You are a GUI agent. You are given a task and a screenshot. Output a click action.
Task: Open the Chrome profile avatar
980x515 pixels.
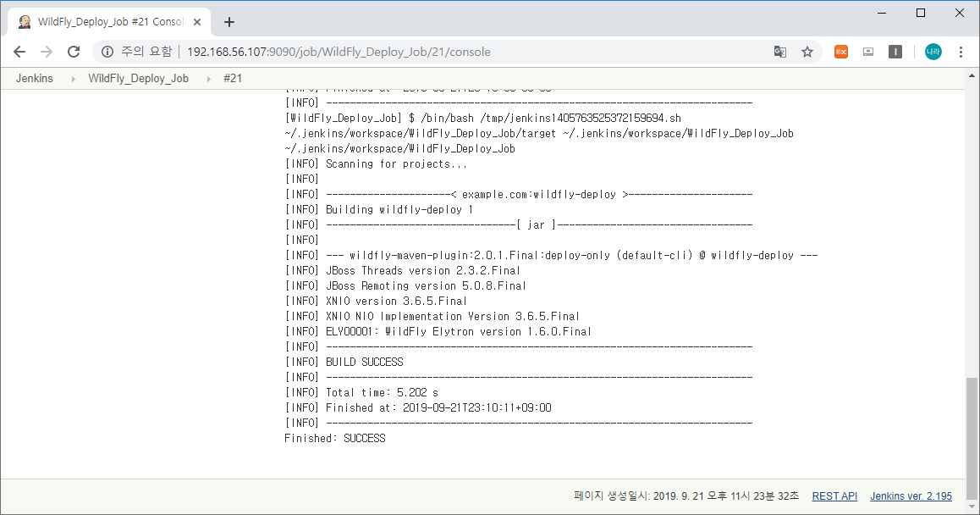(933, 52)
